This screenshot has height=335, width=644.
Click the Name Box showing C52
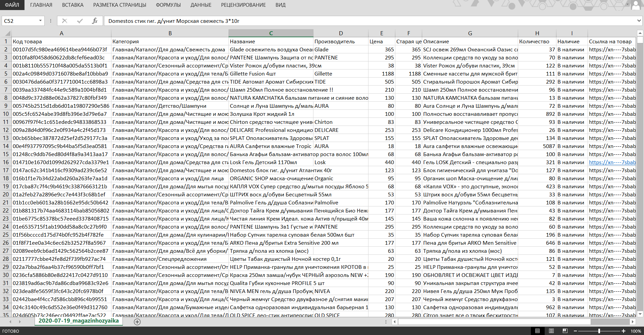[20, 21]
